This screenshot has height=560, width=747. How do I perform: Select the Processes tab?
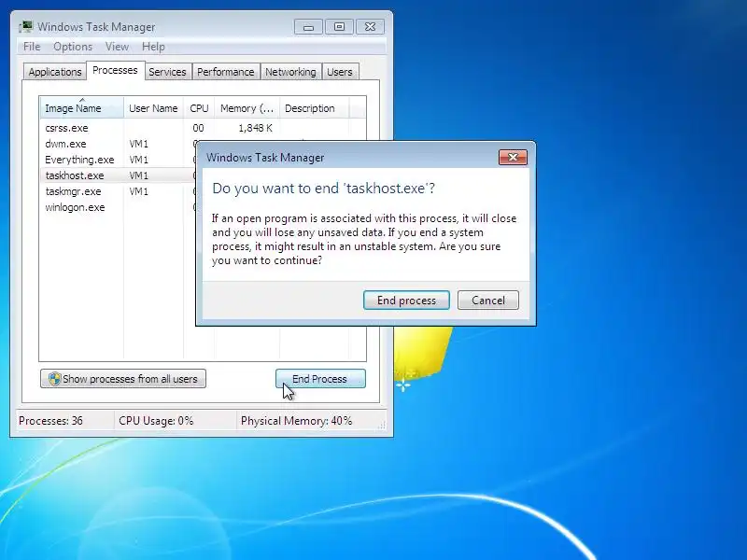point(115,71)
